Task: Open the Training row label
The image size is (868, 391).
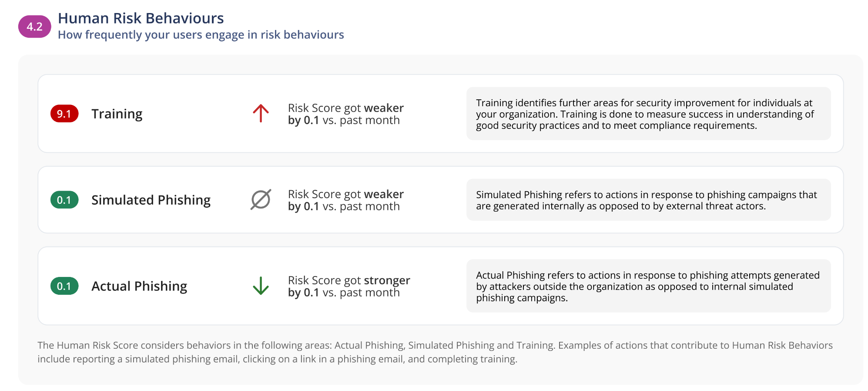Action: [117, 114]
